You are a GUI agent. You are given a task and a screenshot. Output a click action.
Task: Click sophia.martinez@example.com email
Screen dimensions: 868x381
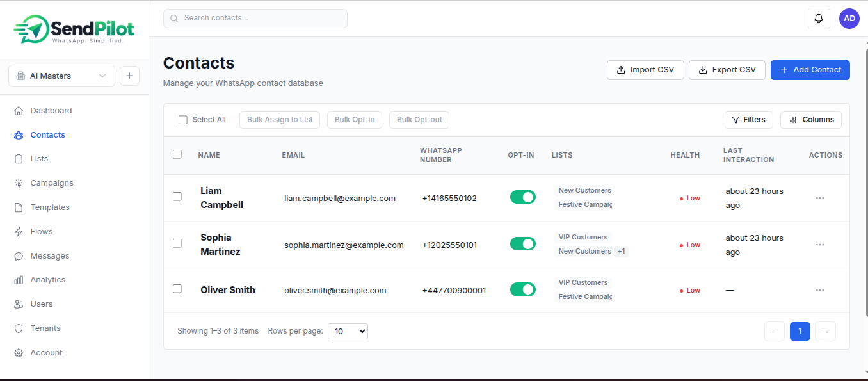(x=344, y=245)
